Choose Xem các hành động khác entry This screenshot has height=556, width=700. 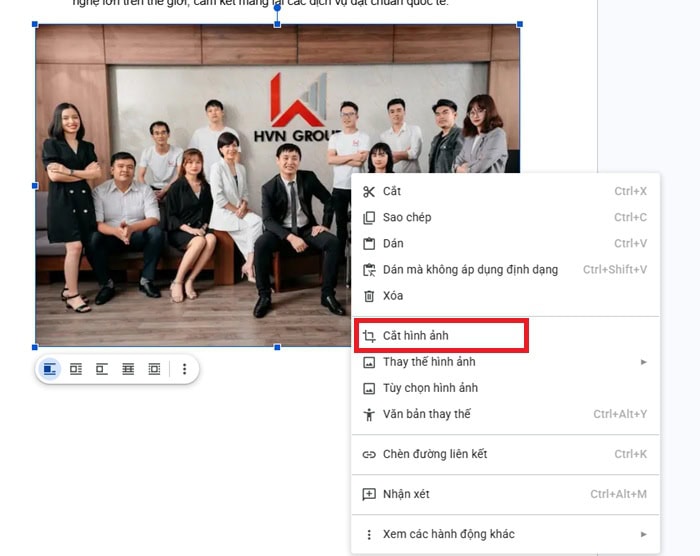pyautogui.click(x=505, y=534)
